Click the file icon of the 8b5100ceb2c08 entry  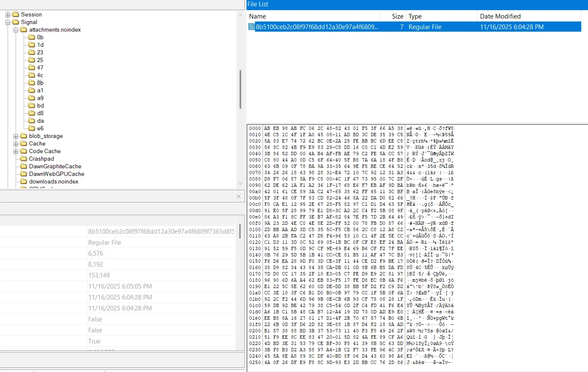pyautogui.click(x=252, y=27)
